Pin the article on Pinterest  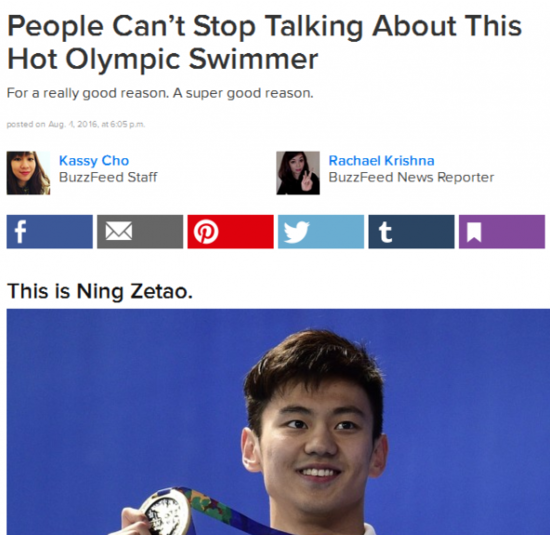(230, 232)
